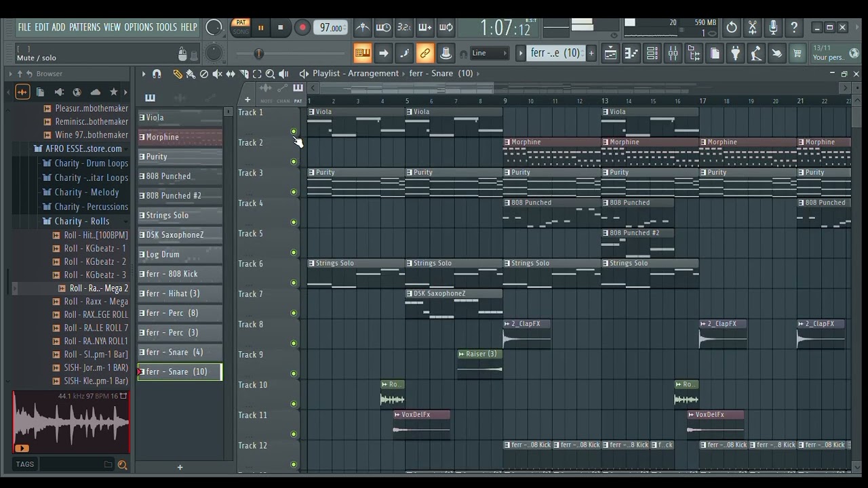This screenshot has width=868, height=488.
Task: Select the Playback speaker tool in Playlist
Action: click(283, 74)
